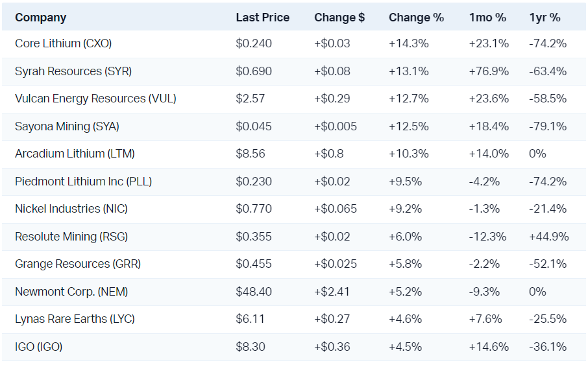Viewport: 588px width, 365px height.
Task: Select Grange Resources (GRR) row name
Action: click(x=78, y=264)
